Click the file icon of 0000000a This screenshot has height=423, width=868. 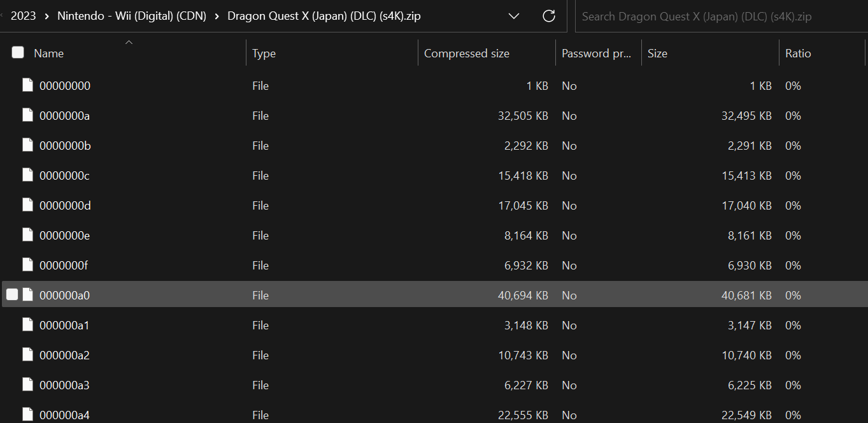27,115
